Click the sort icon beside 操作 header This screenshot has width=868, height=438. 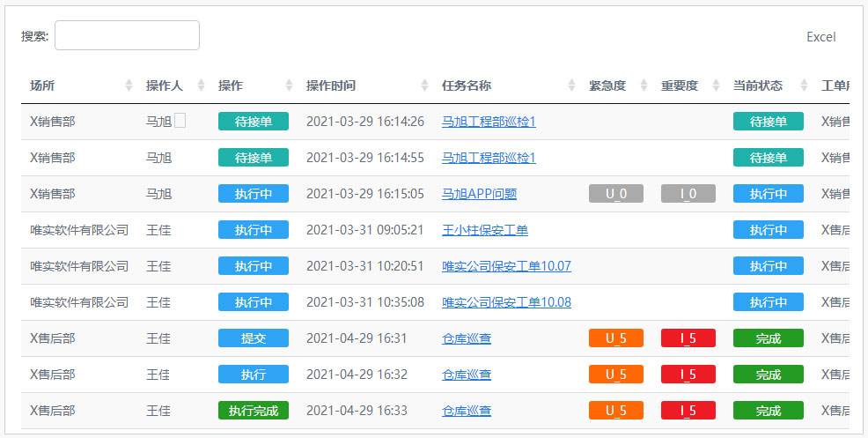pos(290,85)
